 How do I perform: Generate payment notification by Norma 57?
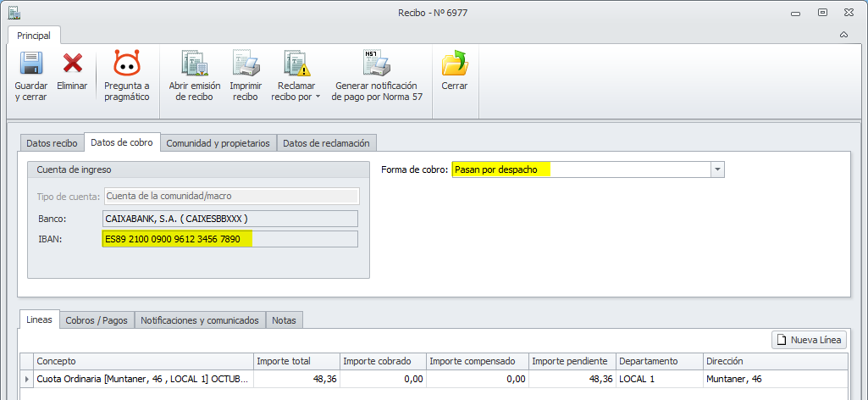377,64
